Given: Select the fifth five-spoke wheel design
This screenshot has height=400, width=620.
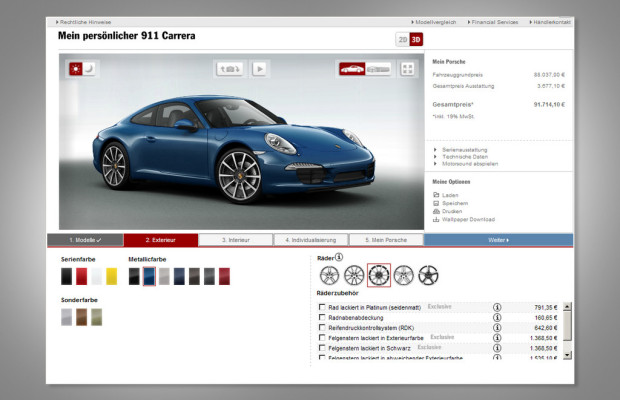Looking at the screenshot, I should tap(428, 275).
